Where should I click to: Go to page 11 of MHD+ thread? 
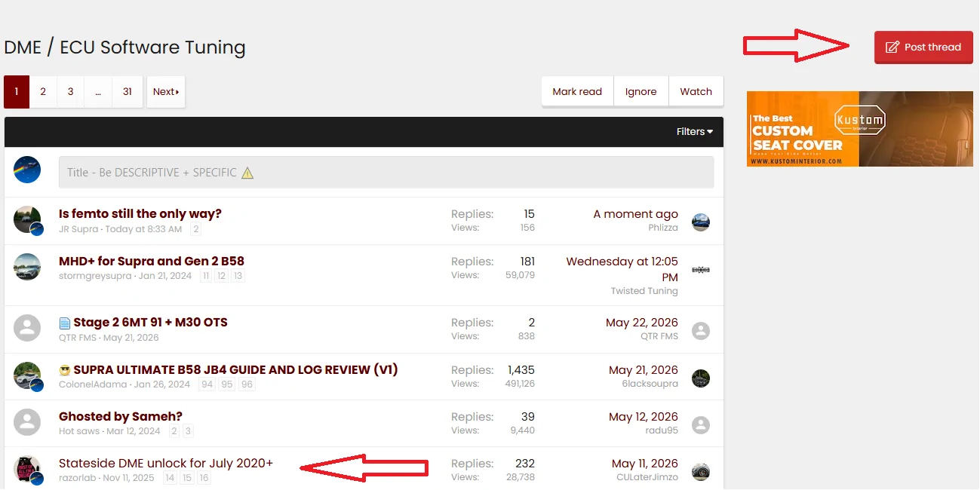(206, 277)
